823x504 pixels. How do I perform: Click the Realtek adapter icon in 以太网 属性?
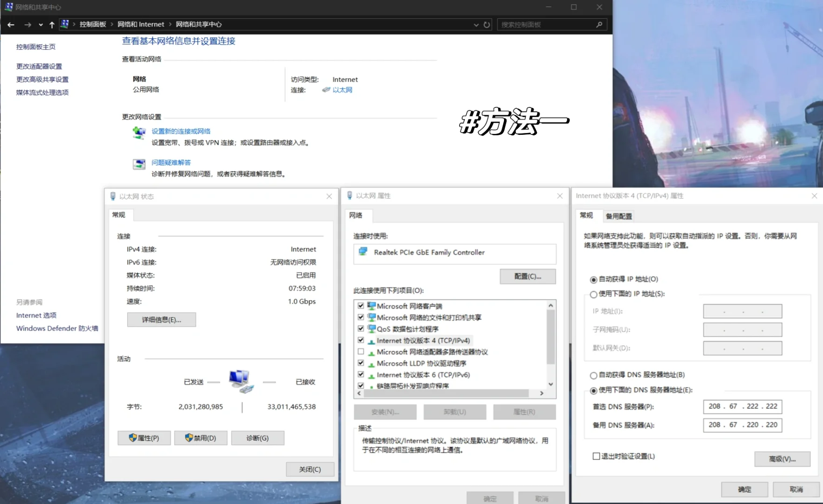point(363,252)
